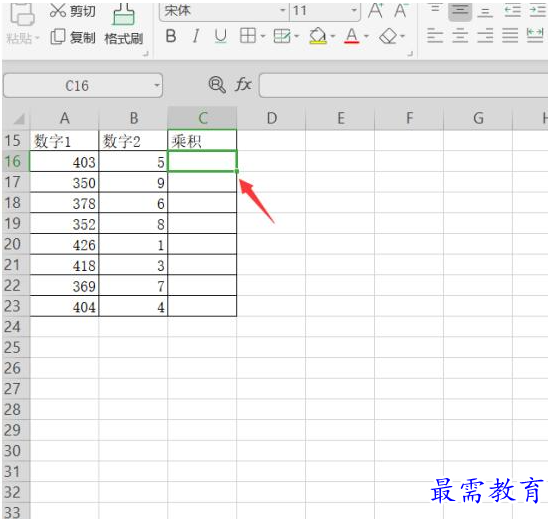Select column D header
The height and width of the screenshot is (522, 552).
point(271,118)
